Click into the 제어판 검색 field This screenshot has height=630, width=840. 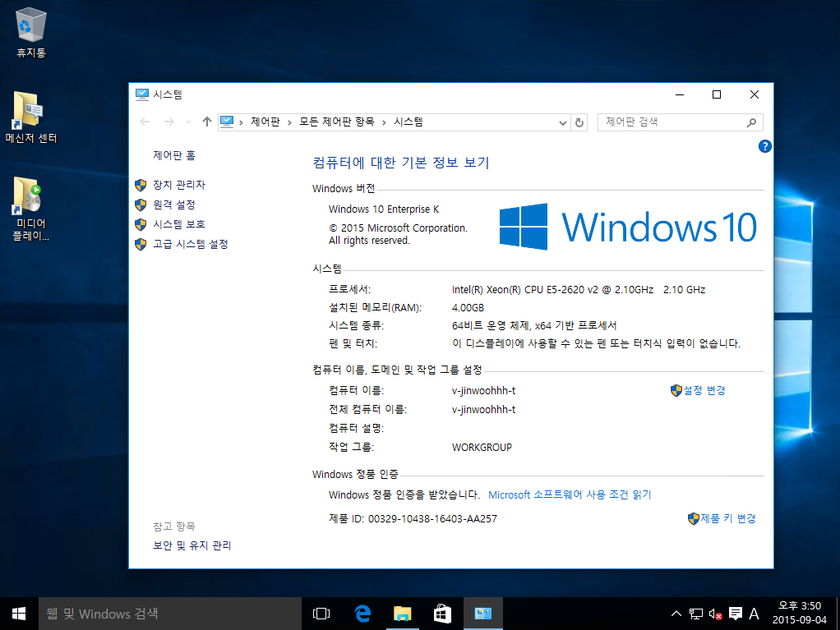(680, 122)
